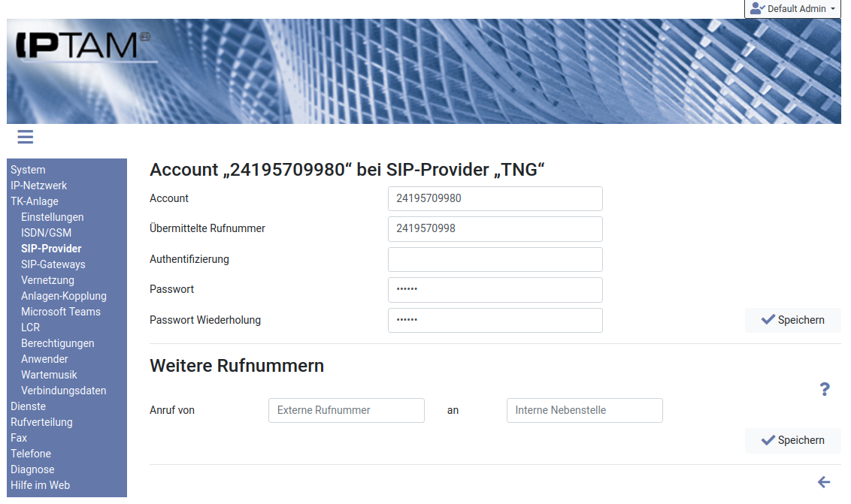Screen dimensions: 851x504
Task: Go to Verbindungsdaten page
Action: [64, 391]
